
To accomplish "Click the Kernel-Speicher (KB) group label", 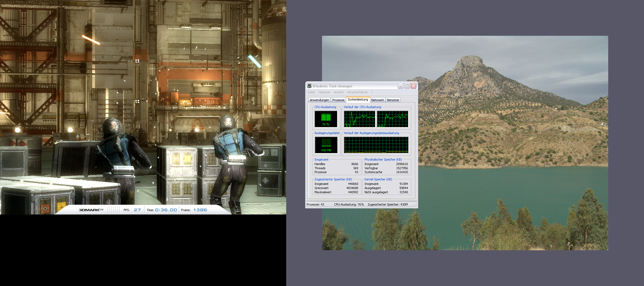I will click(378, 179).
